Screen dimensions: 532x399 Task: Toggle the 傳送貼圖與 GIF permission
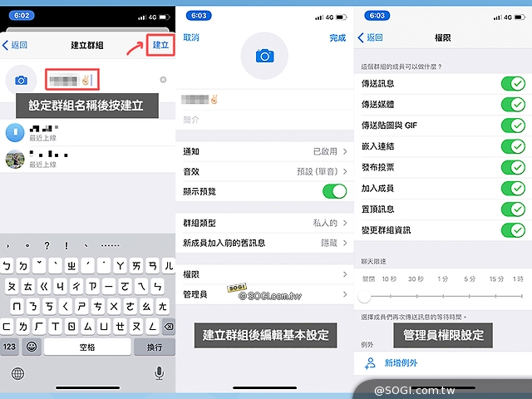513,126
